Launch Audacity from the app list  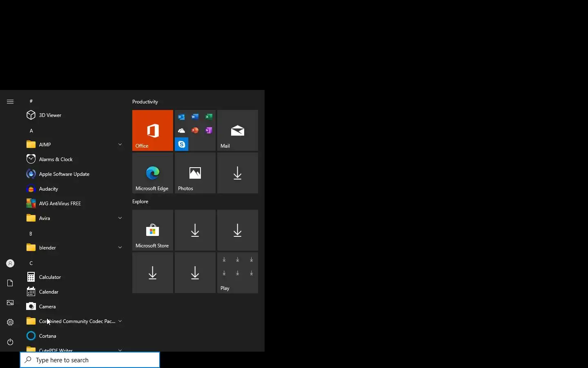coord(73,189)
